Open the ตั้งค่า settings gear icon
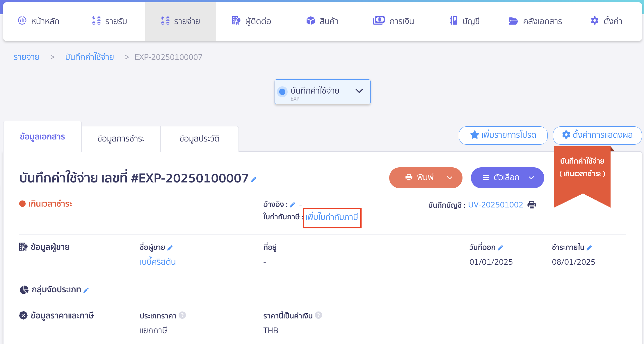This screenshot has width=644, height=344. pos(594,21)
